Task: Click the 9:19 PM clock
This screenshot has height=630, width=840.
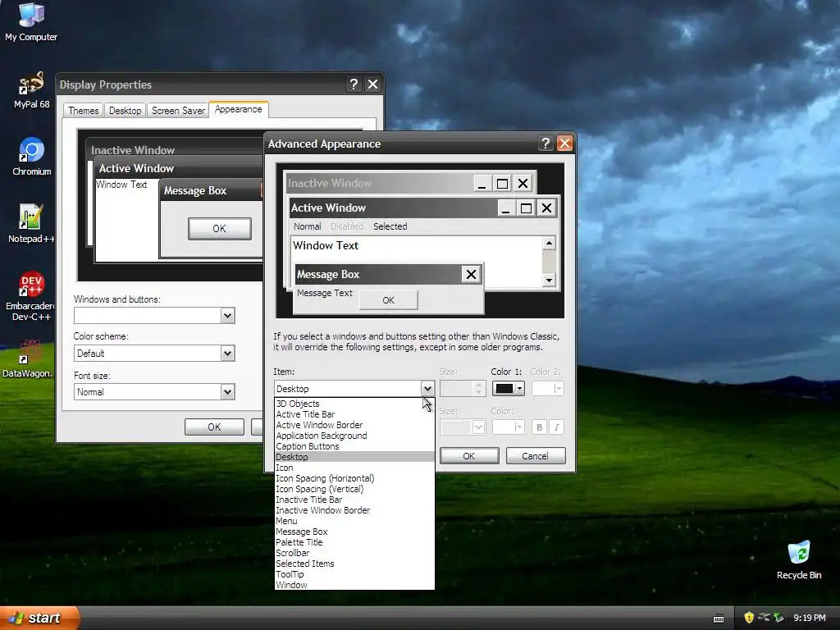Action: [x=810, y=618]
